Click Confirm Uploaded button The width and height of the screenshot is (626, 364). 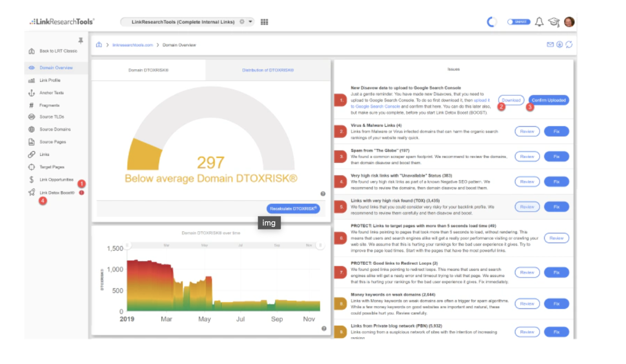pyautogui.click(x=549, y=100)
